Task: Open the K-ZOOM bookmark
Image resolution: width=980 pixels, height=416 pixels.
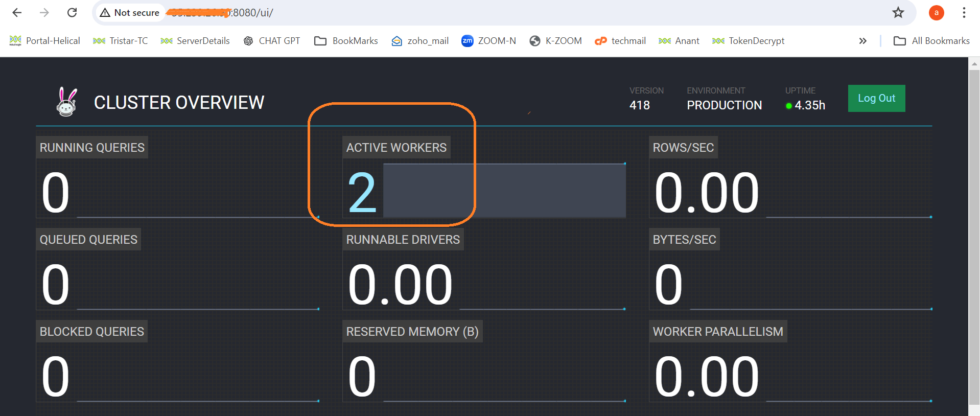Action: [556, 41]
